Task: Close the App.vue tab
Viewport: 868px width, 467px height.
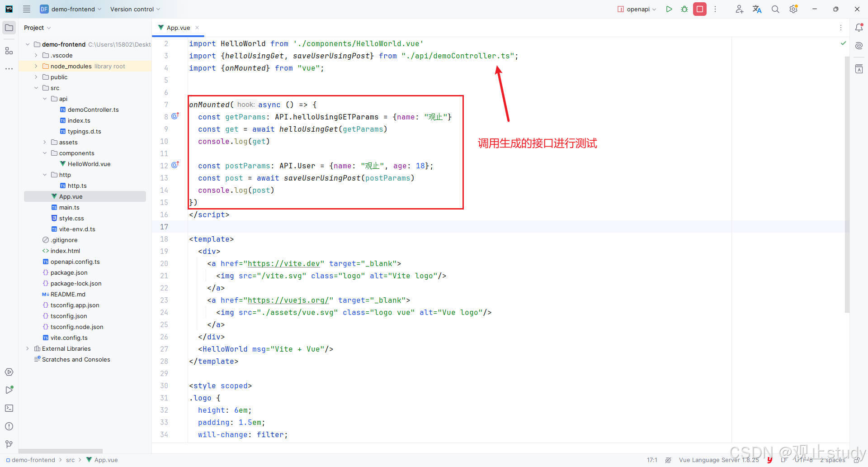Action: point(197,28)
